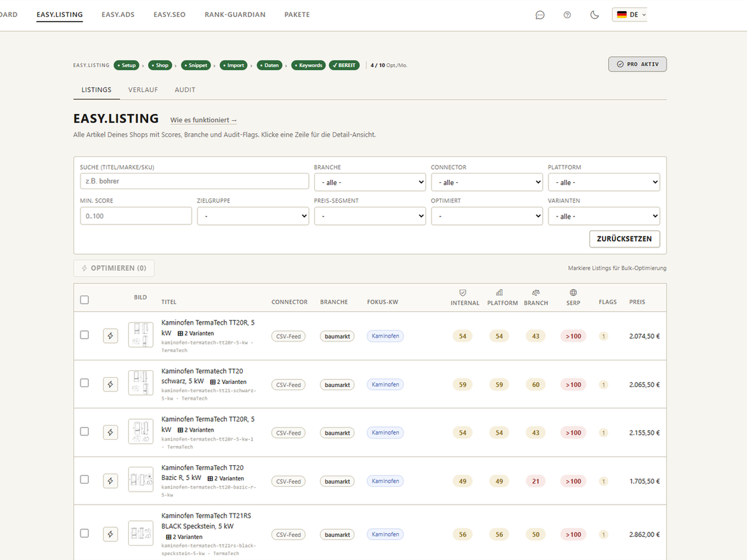747x560 pixels.
Task: Focus the Min. Score input field
Action: coord(136,216)
